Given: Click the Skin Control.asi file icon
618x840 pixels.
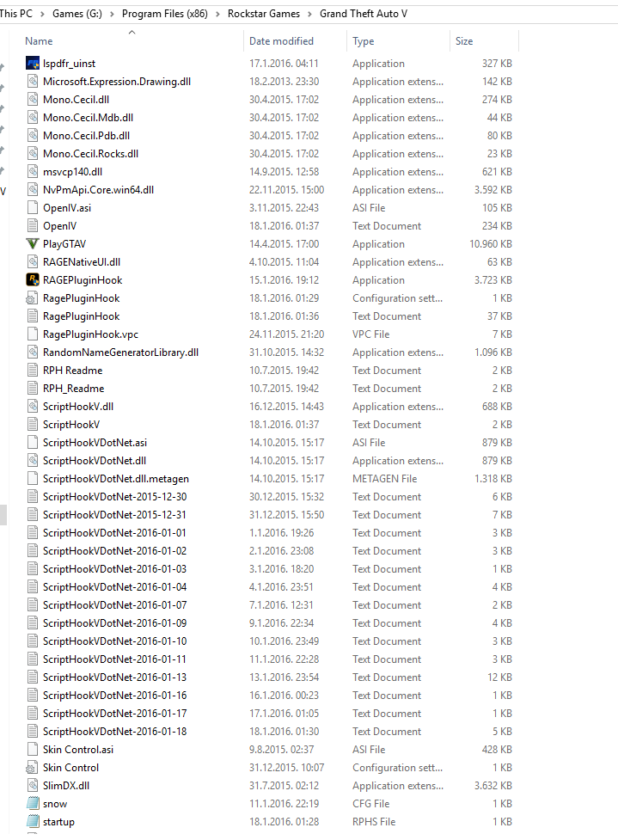Looking at the screenshot, I should point(33,750).
